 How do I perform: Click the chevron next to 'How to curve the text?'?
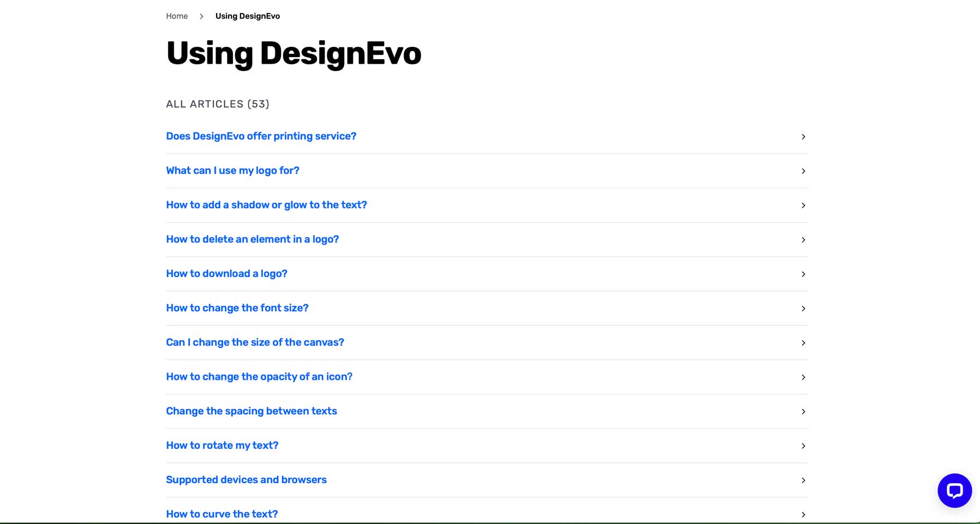803,514
